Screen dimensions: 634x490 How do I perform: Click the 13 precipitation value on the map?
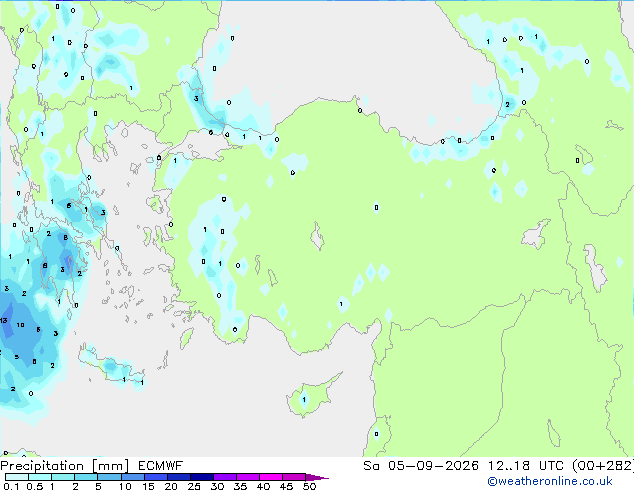(4, 321)
